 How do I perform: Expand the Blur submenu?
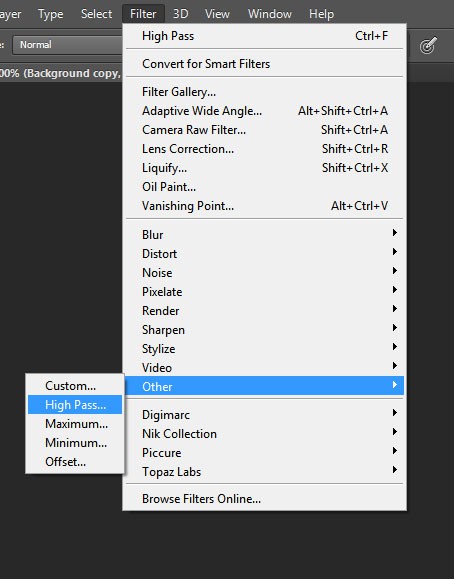tap(264, 234)
